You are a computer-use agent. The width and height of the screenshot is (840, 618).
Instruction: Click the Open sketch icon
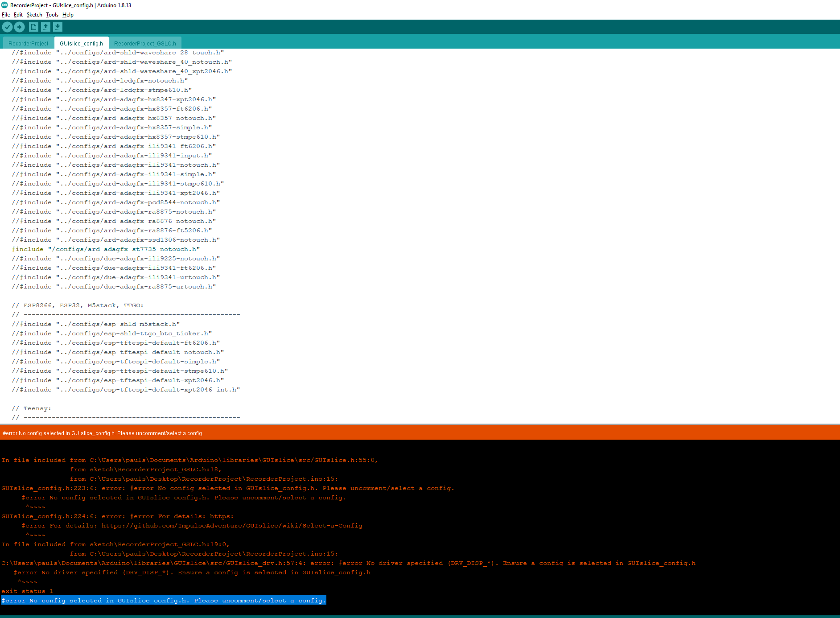[45, 27]
